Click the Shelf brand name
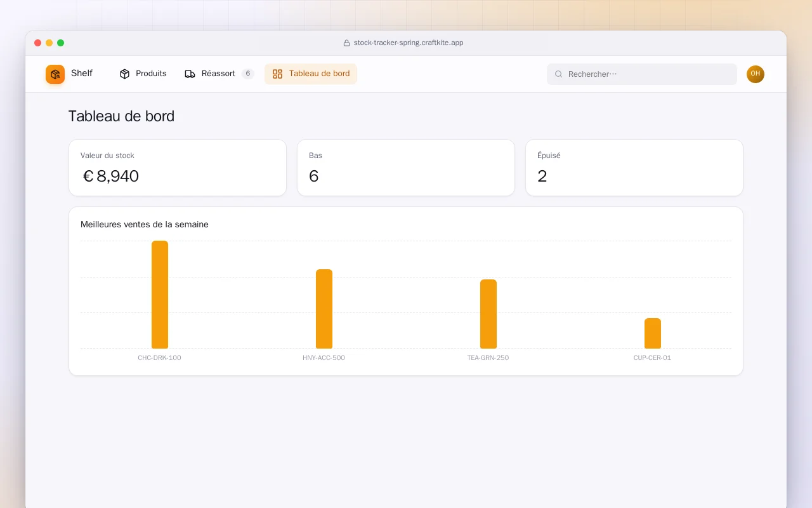The width and height of the screenshot is (812, 508). point(82,73)
